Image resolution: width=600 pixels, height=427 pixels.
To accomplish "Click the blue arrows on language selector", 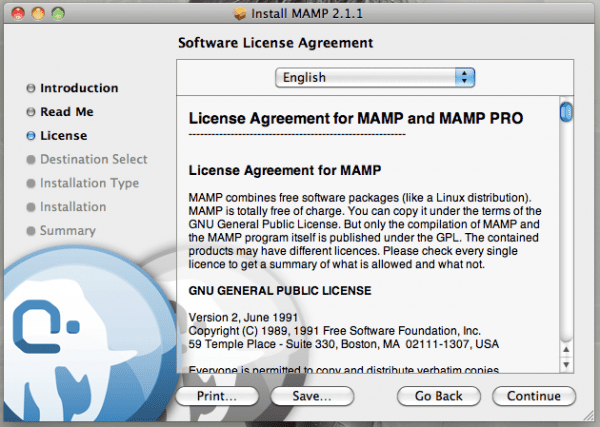I will pos(464,77).
